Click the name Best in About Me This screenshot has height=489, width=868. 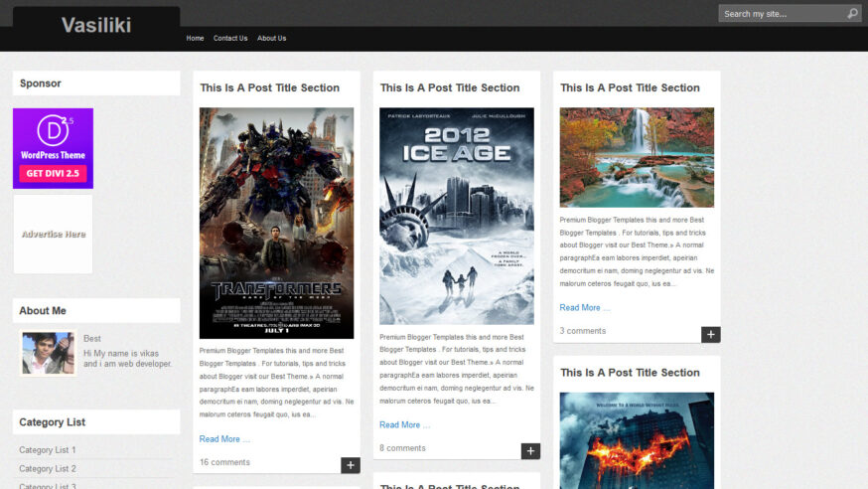92,338
